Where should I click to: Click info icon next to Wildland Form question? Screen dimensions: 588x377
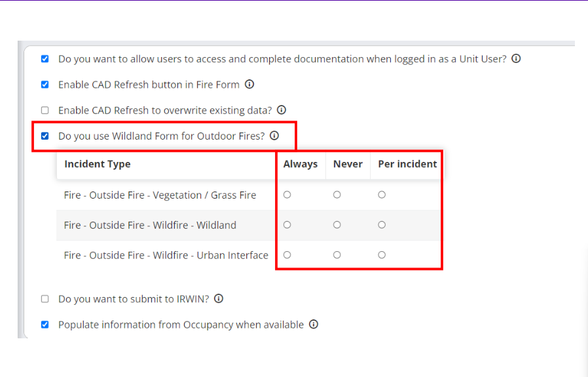point(274,136)
